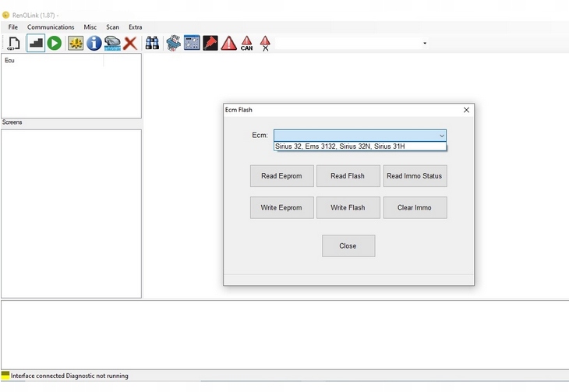
Task: Click the blue information icon
Action: point(94,43)
